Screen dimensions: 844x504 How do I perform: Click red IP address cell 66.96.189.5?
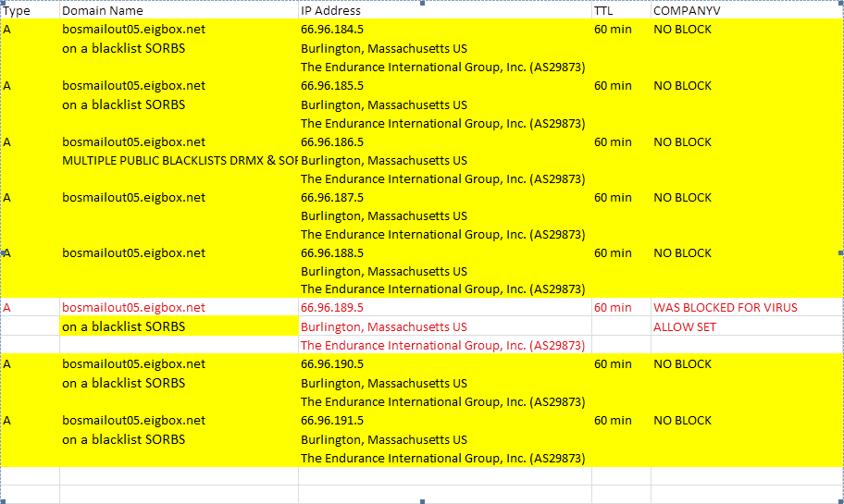[444, 307]
